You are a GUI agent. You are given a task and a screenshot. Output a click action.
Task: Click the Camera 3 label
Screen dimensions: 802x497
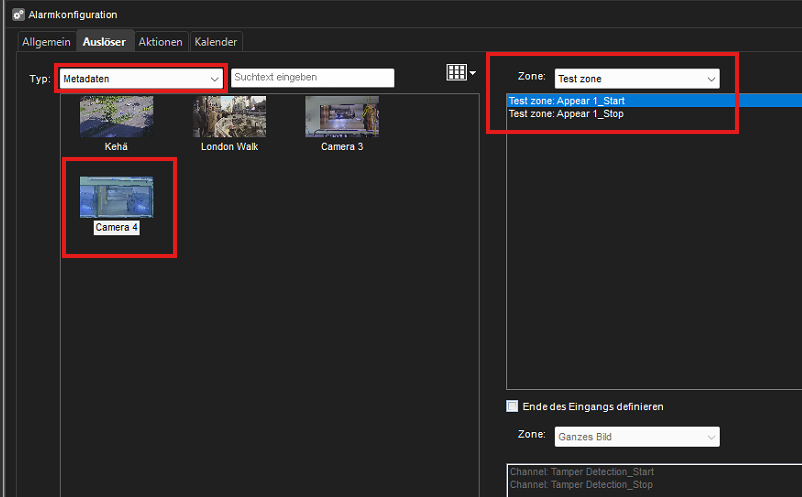point(342,147)
